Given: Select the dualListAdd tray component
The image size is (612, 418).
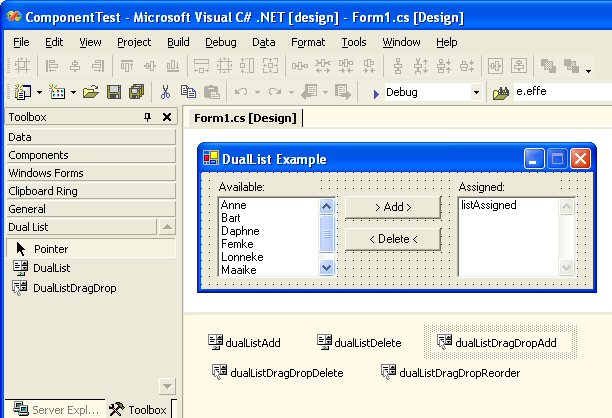Looking at the screenshot, I should [x=244, y=342].
